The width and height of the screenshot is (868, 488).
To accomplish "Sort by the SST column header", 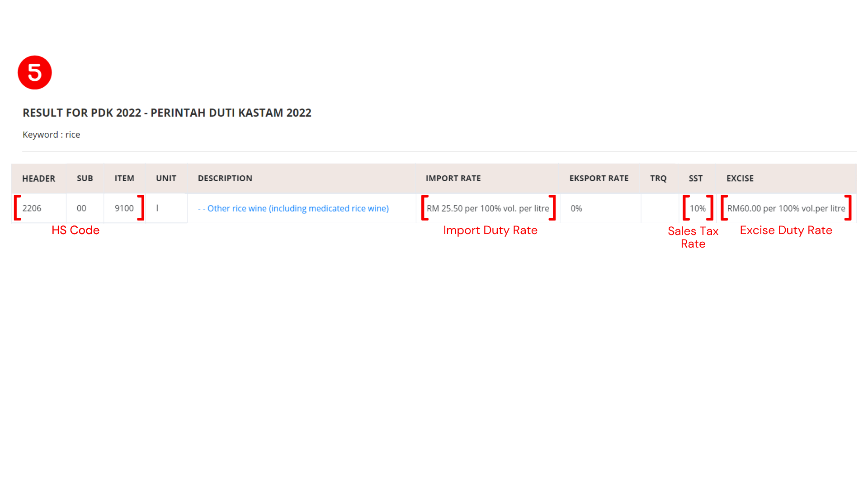I will 695,178.
